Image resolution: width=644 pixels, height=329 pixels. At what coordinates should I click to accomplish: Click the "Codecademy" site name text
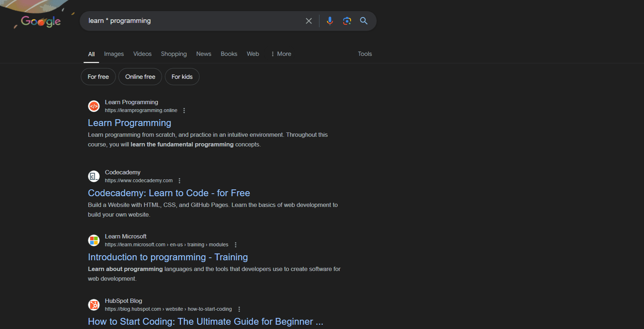tap(123, 173)
